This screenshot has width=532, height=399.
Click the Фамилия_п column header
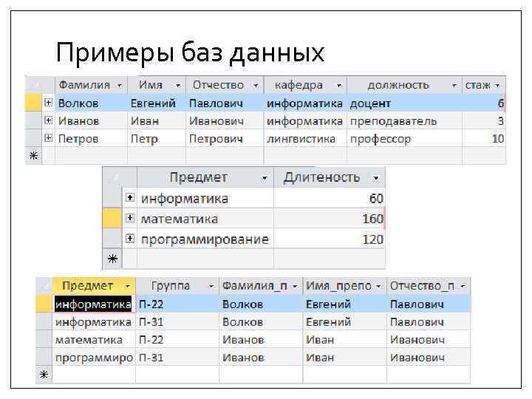point(261,286)
